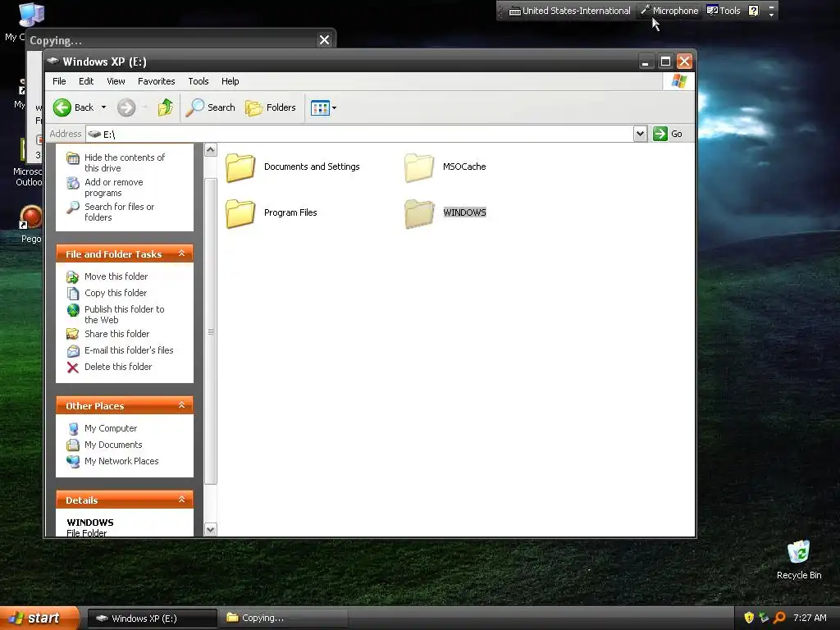840x630 pixels.
Task: Open the Views icon button
Action: tap(320, 107)
